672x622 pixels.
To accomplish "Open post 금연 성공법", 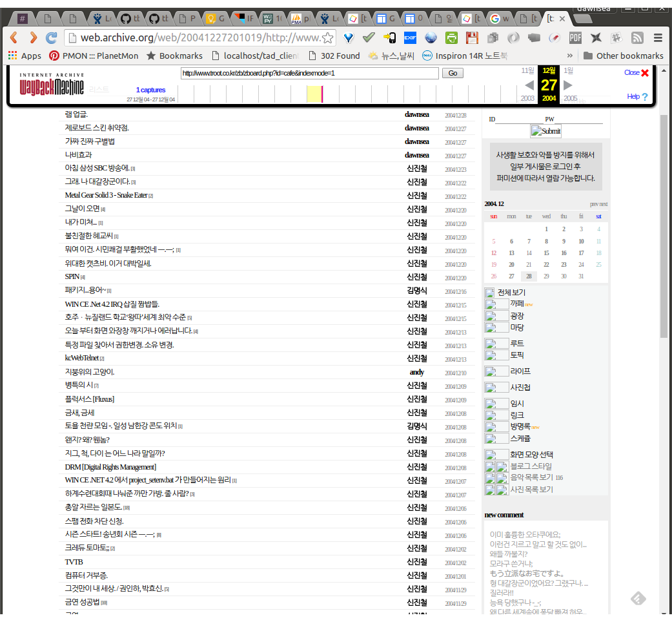I will (82, 602).
